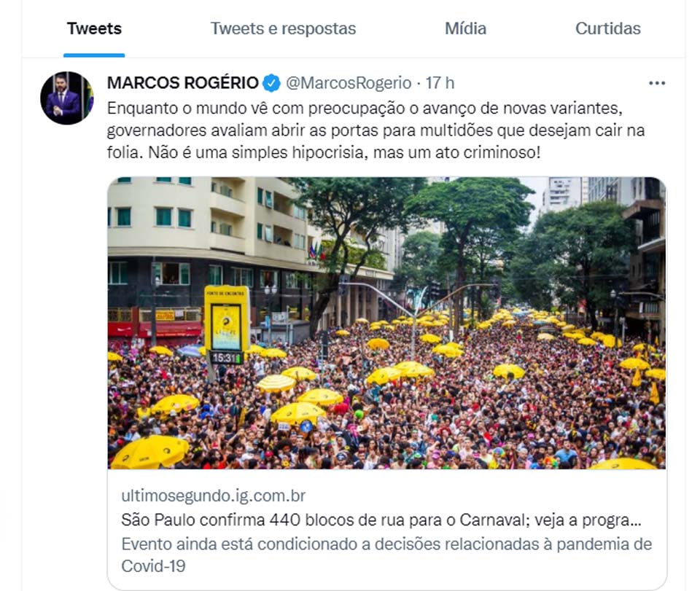The height and width of the screenshot is (591, 700).
Task: Open the three-dot more options menu
Action: (x=657, y=83)
